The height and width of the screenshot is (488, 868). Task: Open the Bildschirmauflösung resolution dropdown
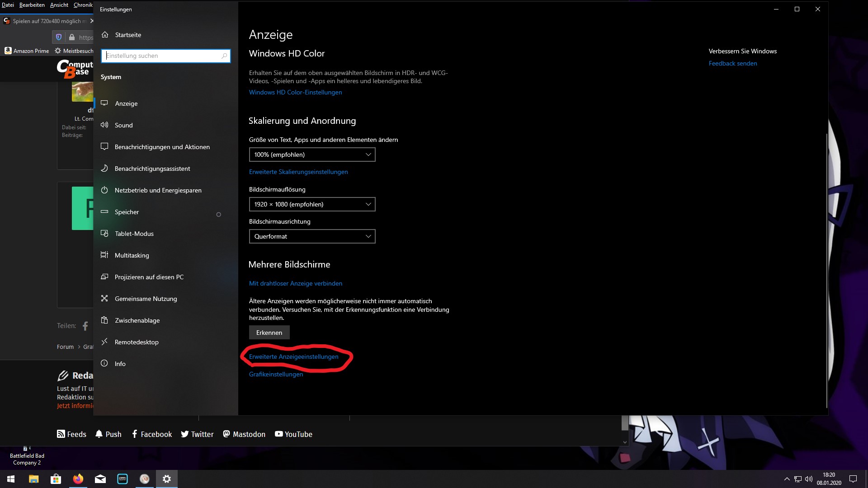coord(312,204)
